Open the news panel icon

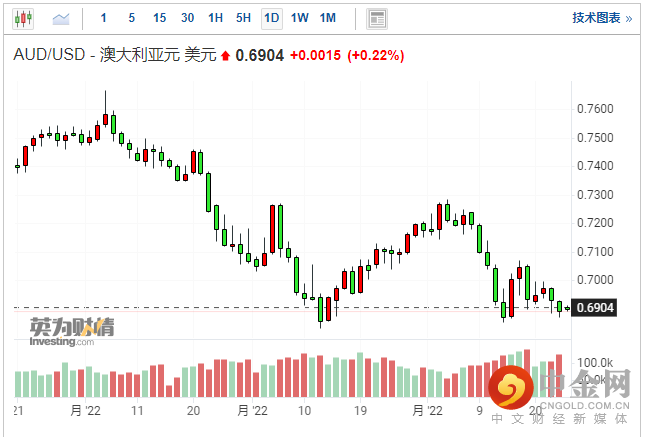click(376, 18)
